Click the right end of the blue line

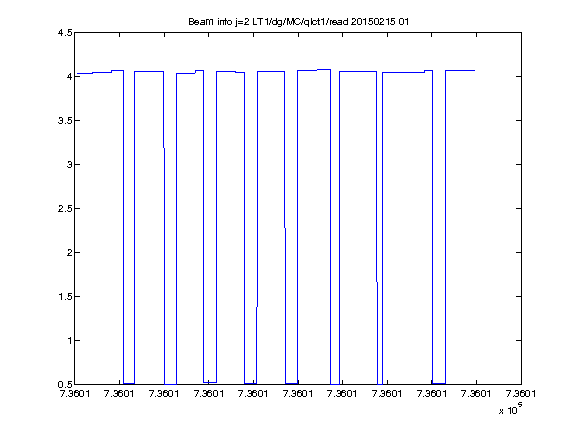475,70
